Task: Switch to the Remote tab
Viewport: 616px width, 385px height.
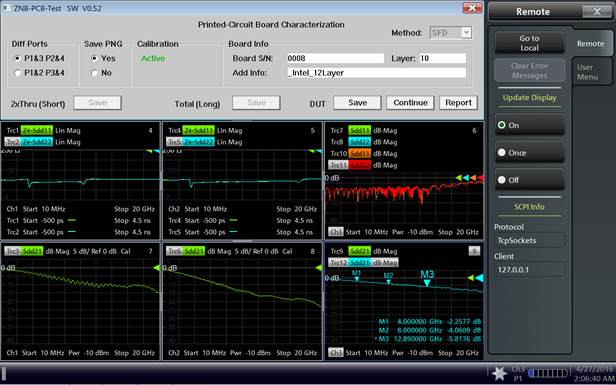Action: coord(590,44)
